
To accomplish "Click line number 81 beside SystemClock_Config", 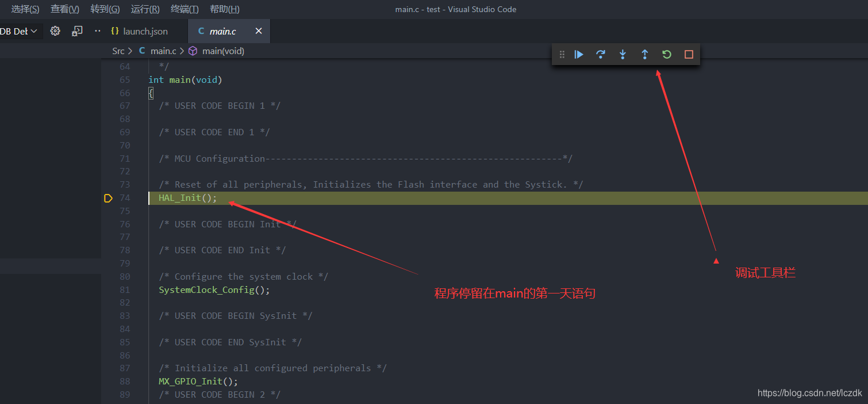I will [125, 289].
